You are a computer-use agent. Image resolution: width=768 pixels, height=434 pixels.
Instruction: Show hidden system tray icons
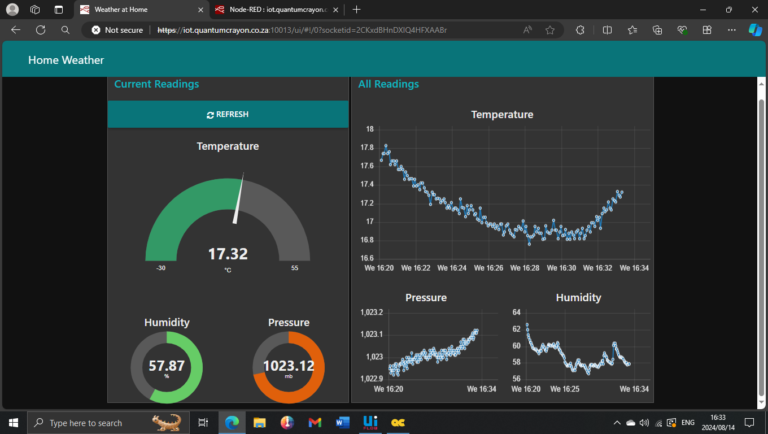[616, 423]
